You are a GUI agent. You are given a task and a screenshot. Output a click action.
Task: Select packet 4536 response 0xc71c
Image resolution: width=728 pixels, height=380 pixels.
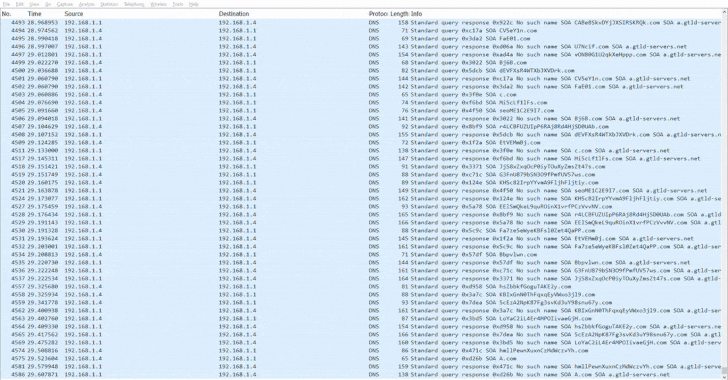(361, 270)
